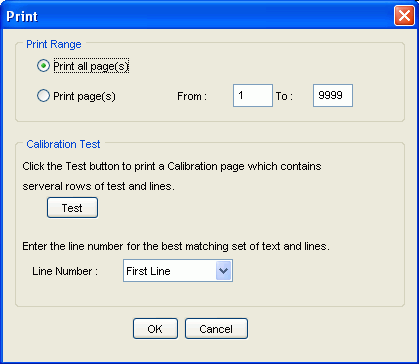The image size is (419, 364).
Task: Click the "Print Range" group heading
Action: [54, 44]
